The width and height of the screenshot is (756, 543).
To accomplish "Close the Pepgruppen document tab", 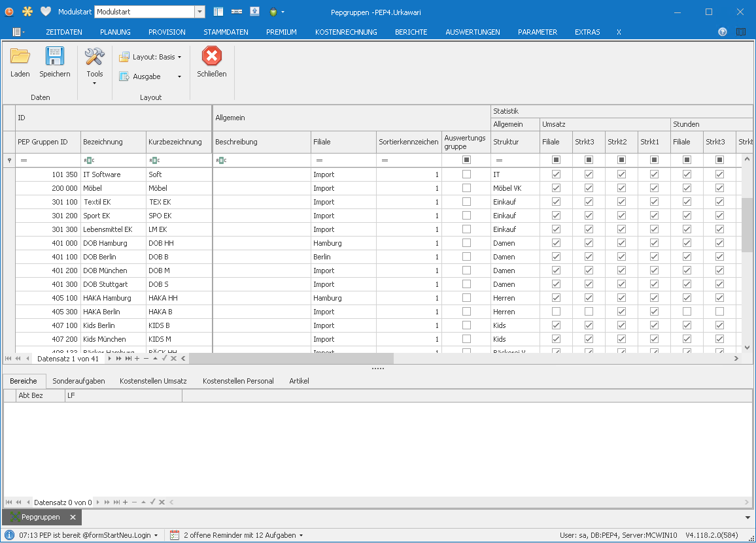I will 73,518.
